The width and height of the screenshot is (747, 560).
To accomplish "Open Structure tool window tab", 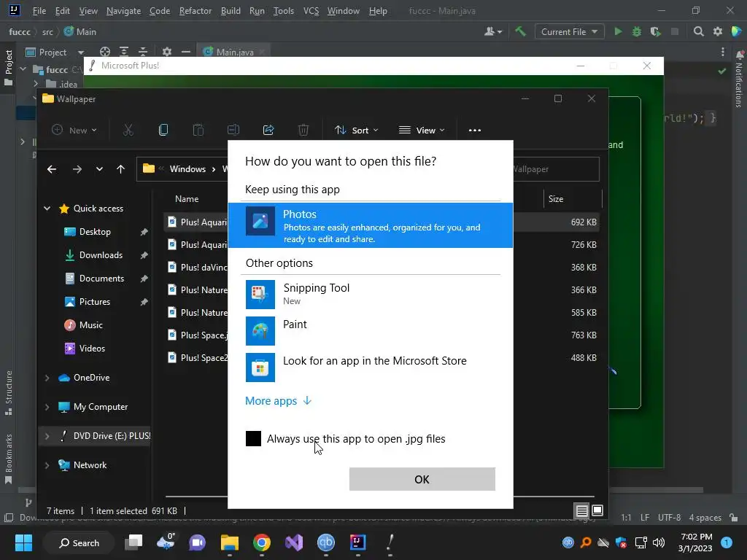I will click(8, 392).
